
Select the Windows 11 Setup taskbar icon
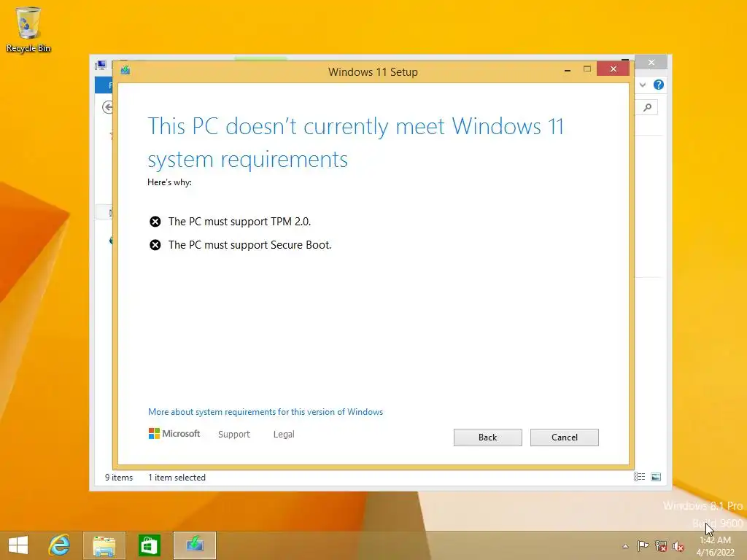(195, 545)
